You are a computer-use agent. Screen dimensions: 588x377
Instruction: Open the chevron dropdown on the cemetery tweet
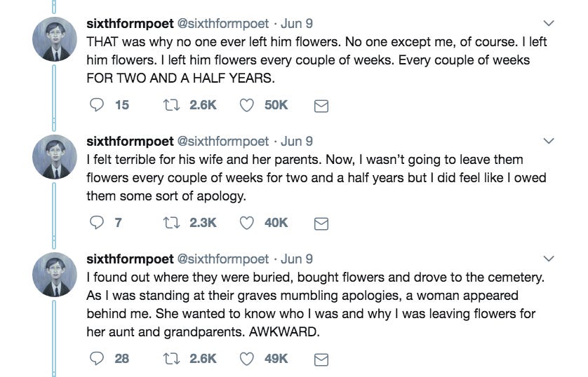point(549,259)
